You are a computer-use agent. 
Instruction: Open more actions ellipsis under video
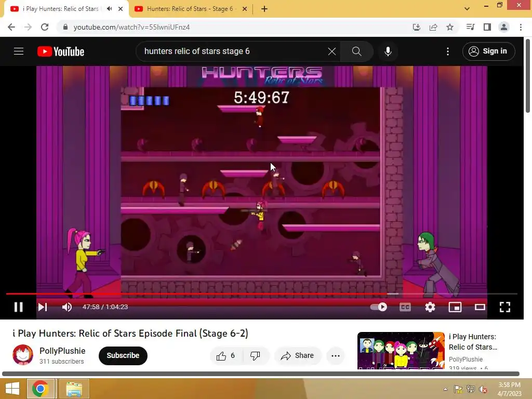click(x=336, y=355)
